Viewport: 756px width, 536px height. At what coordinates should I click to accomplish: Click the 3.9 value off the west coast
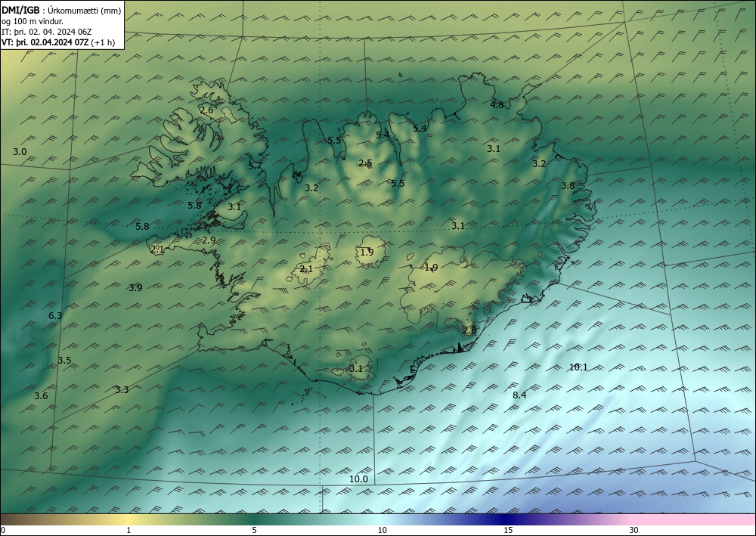[x=135, y=288]
